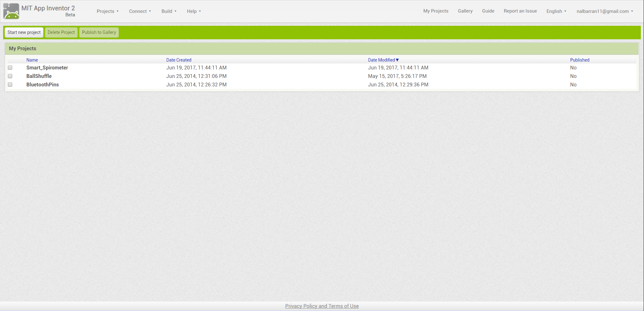Click the Delete Project button
The height and width of the screenshot is (311, 644).
point(61,32)
